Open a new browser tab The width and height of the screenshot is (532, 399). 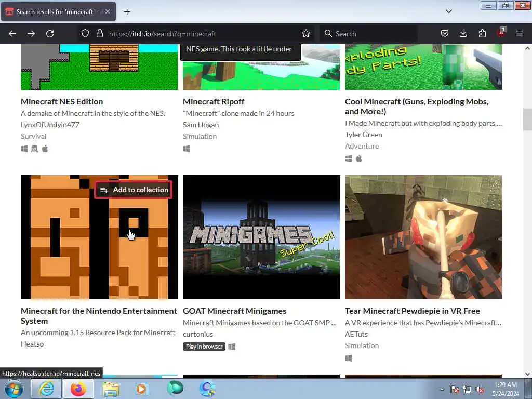pos(127,12)
